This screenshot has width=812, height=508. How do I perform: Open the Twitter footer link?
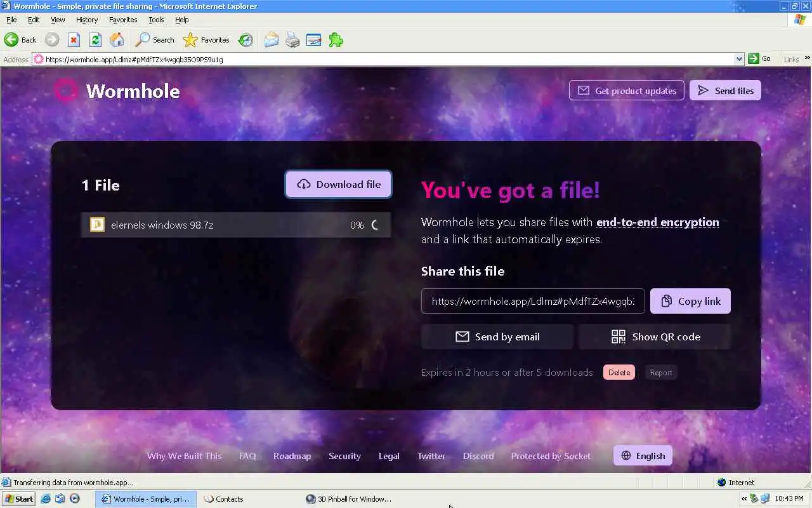431,456
